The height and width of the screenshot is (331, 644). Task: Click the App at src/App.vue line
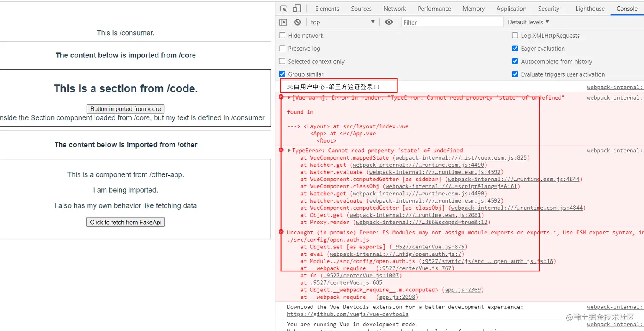[x=343, y=134]
